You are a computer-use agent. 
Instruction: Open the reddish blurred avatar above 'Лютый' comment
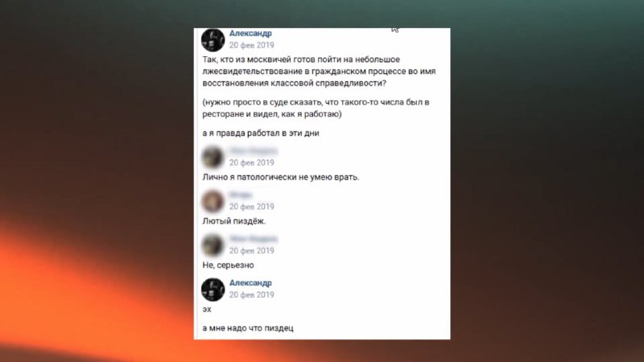tap(213, 201)
